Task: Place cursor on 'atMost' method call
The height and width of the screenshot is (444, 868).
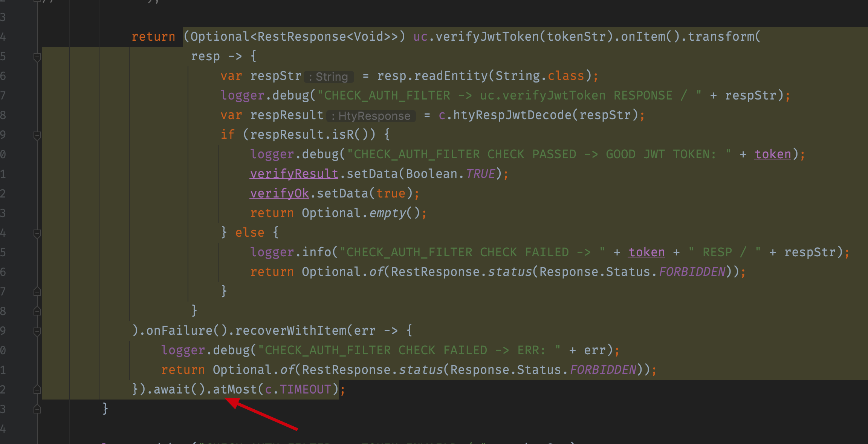Action: coord(235,389)
